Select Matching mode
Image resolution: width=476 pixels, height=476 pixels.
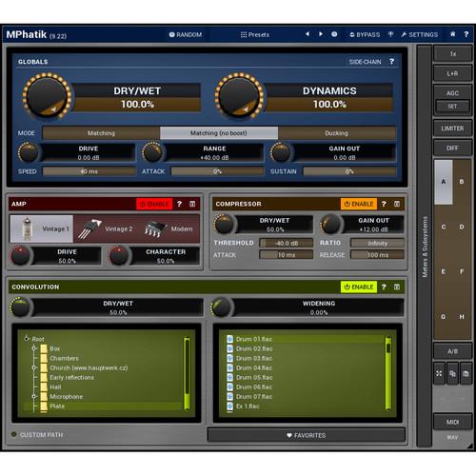coord(101,133)
